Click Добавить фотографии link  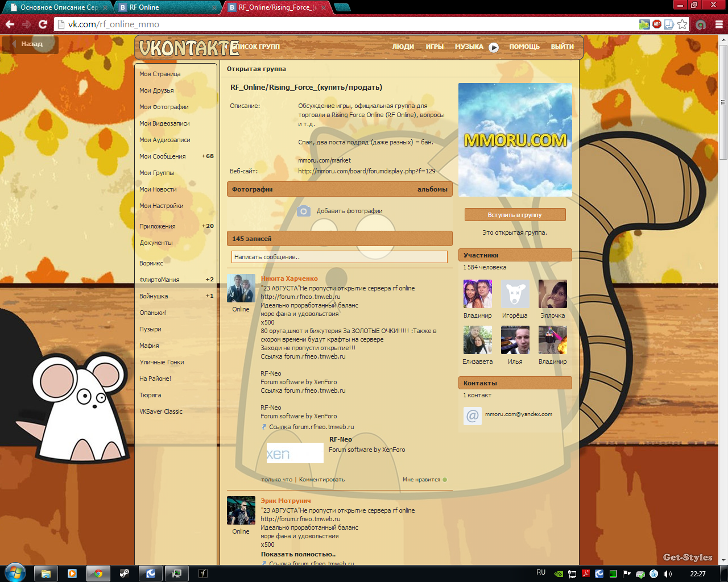pyautogui.click(x=349, y=211)
